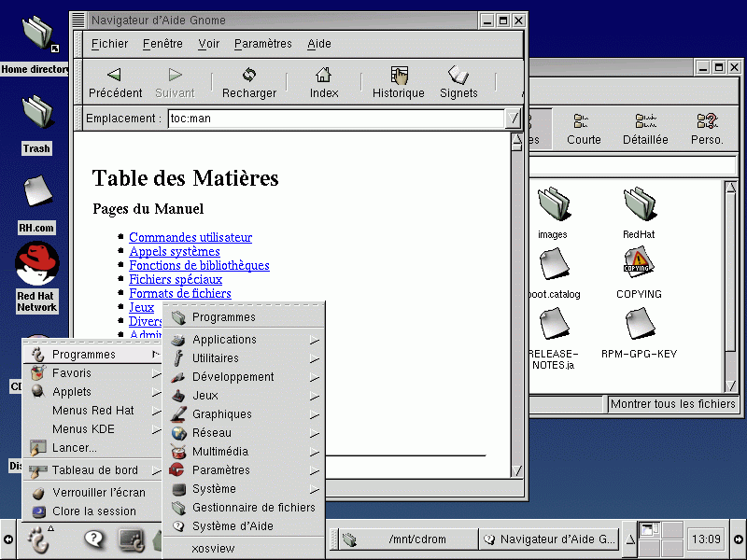This screenshot has width=747, height=560.
Task: Click the Emplacement location text field
Action: tap(334, 119)
